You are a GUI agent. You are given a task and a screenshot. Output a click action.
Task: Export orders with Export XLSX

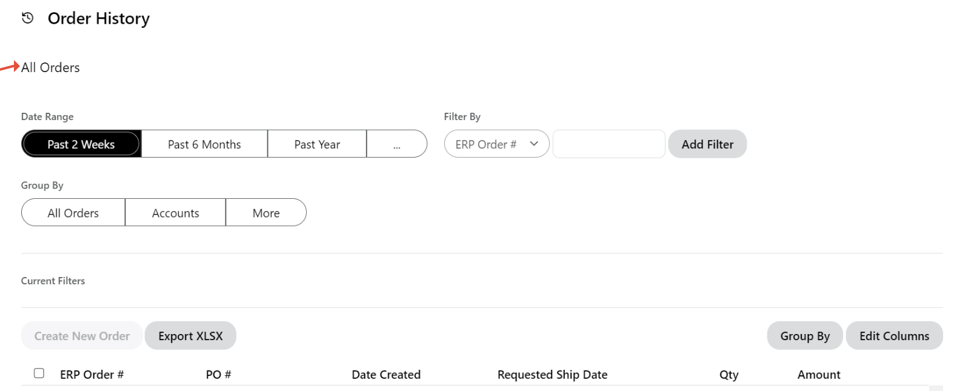(190, 336)
